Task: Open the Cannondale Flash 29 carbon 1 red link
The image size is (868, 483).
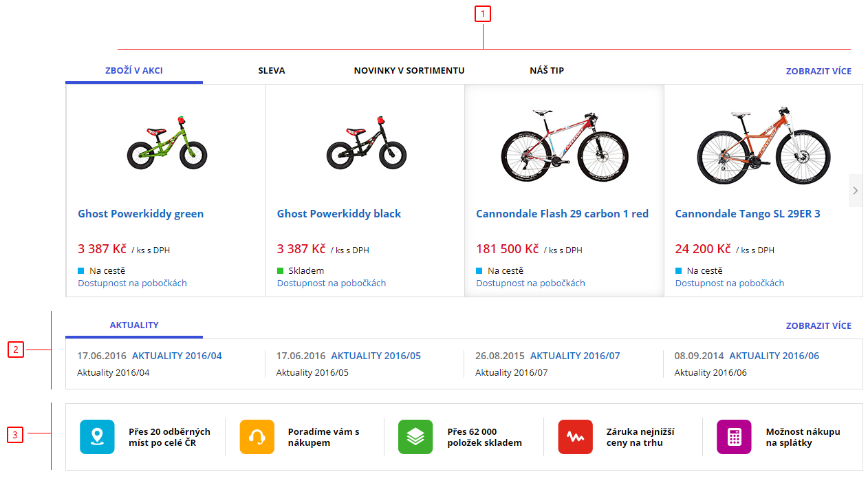Action: [563, 213]
